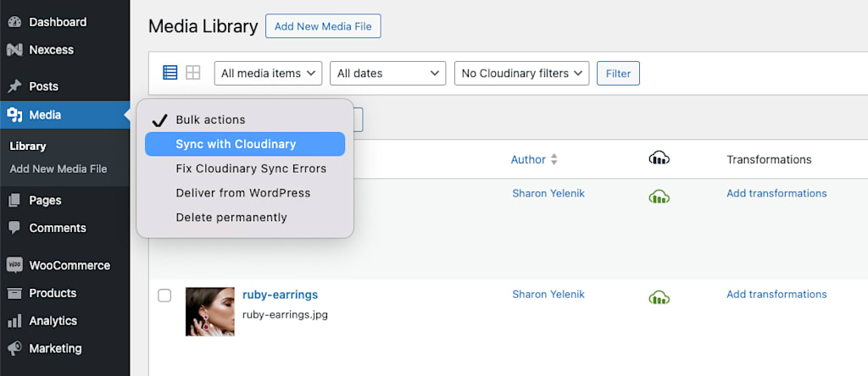Switch to list view icon
The height and width of the screenshot is (376, 868).
click(x=170, y=73)
